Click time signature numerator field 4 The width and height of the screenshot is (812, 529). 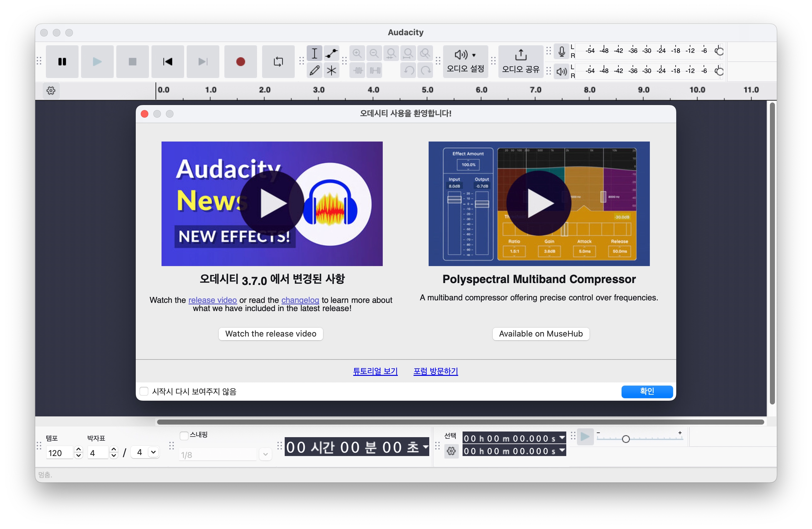pyautogui.click(x=98, y=453)
